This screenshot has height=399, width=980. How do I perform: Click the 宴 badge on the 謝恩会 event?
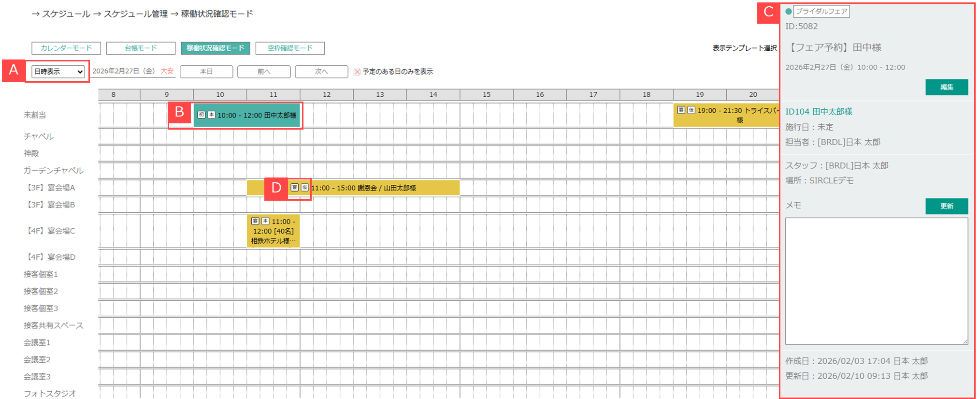pyautogui.click(x=294, y=188)
